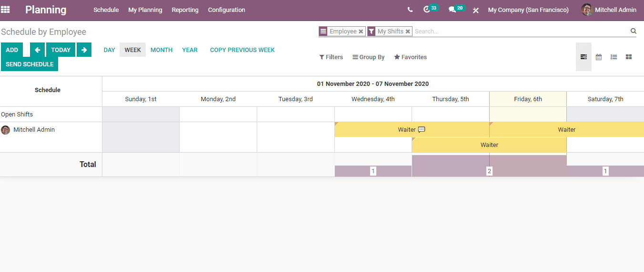Open the My Planning menu
The image size is (644, 272).
click(145, 10)
